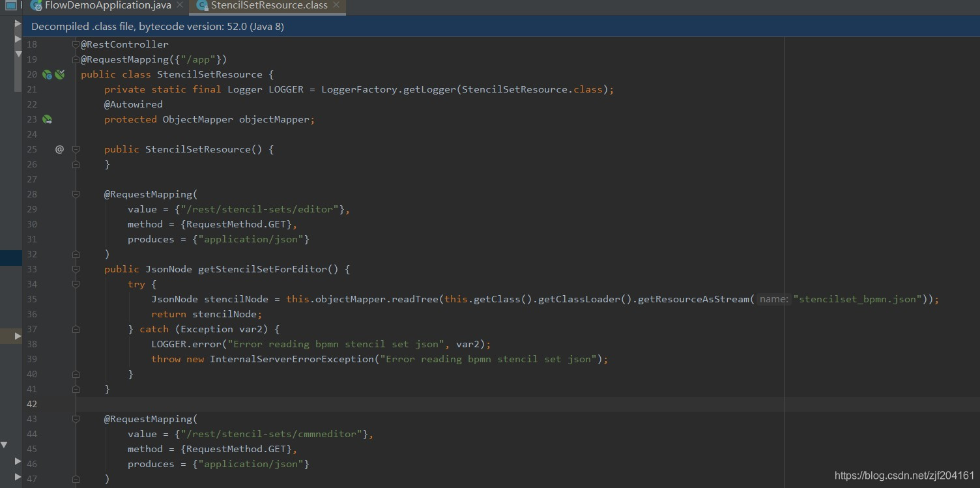This screenshot has height=488, width=980.
Task: Collapse the fold marker beside @RequestMapping({"/app"})
Action: [76, 59]
